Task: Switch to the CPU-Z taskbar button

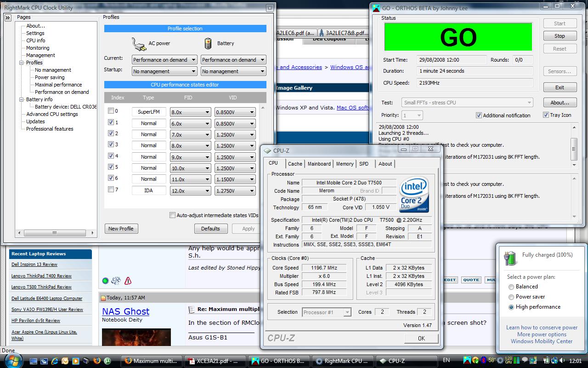Action: 406,361
